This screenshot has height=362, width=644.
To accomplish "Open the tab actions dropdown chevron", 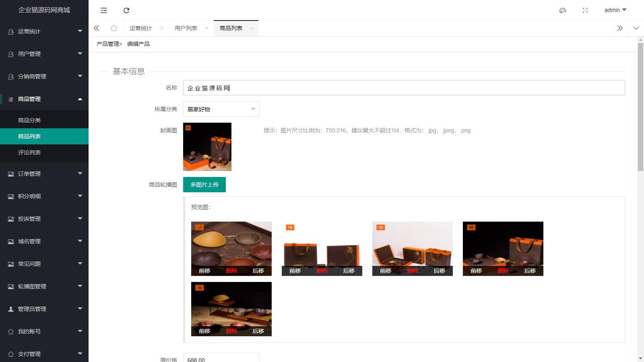I will [636, 28].
